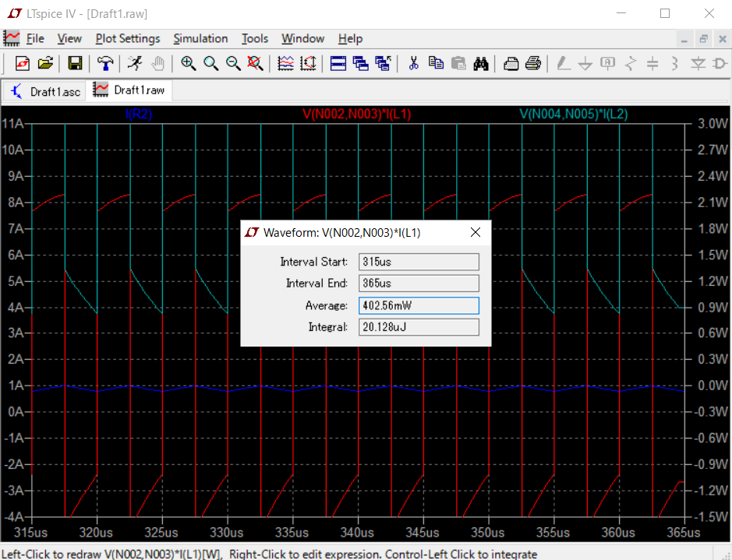The image size is (732, 560).
Task: Open the Help menu
Action: click(x=350, y=39)
